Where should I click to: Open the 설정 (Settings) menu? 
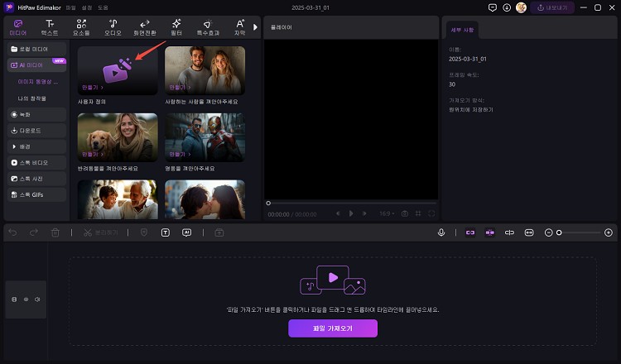pos(86,7)
